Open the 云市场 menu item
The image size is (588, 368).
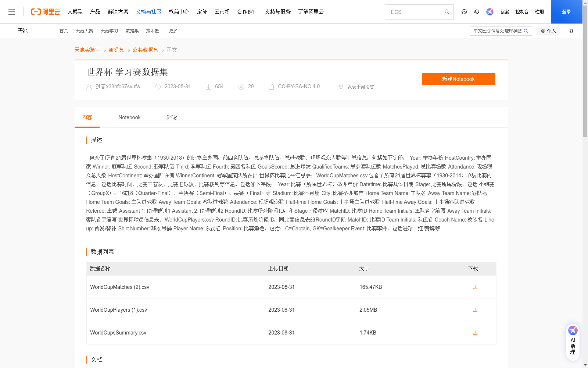coord(222,12)
